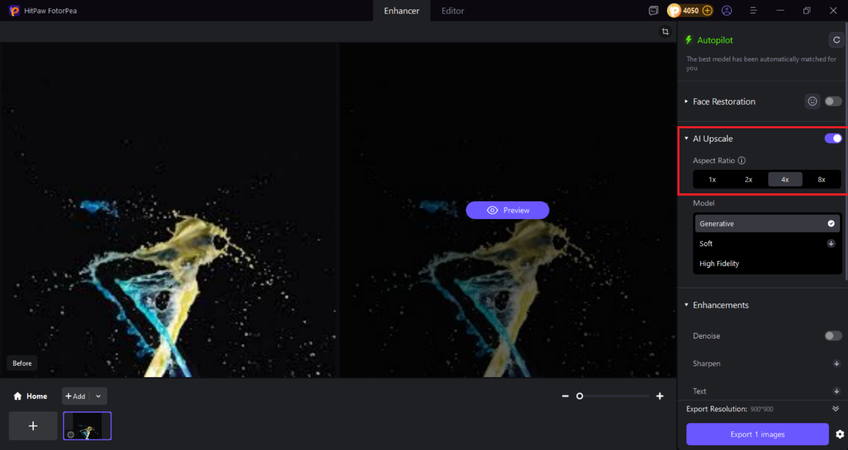Enable the Denoise toggle
Screen dimensions: 848x450
click(832, 336)
